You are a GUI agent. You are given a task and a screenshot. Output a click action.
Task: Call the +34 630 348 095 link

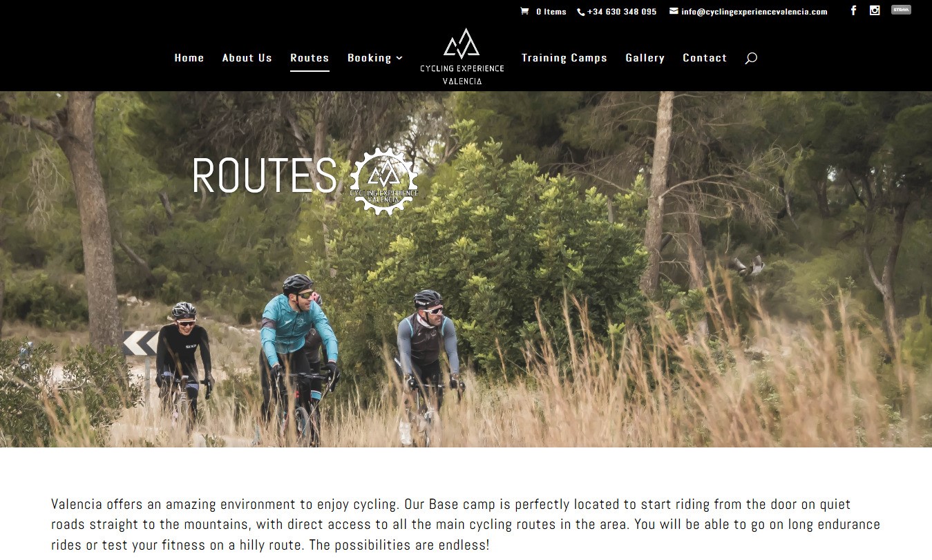click(x=622, y=12)
